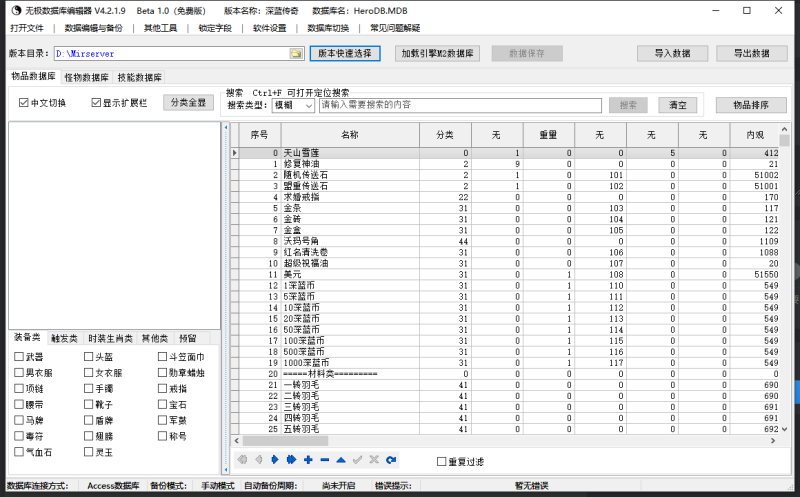
Task: Go to first record in navigator
Action: [x=242, y=460]
